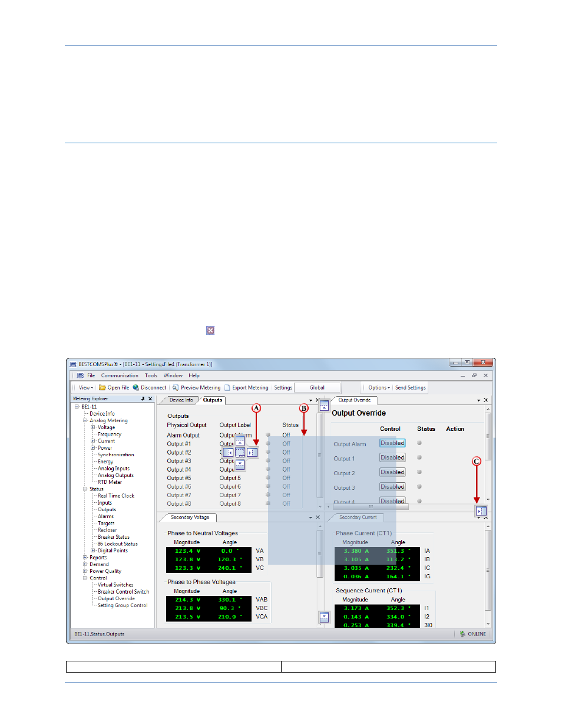Open the Options dropdown

(x=379, y=388)
